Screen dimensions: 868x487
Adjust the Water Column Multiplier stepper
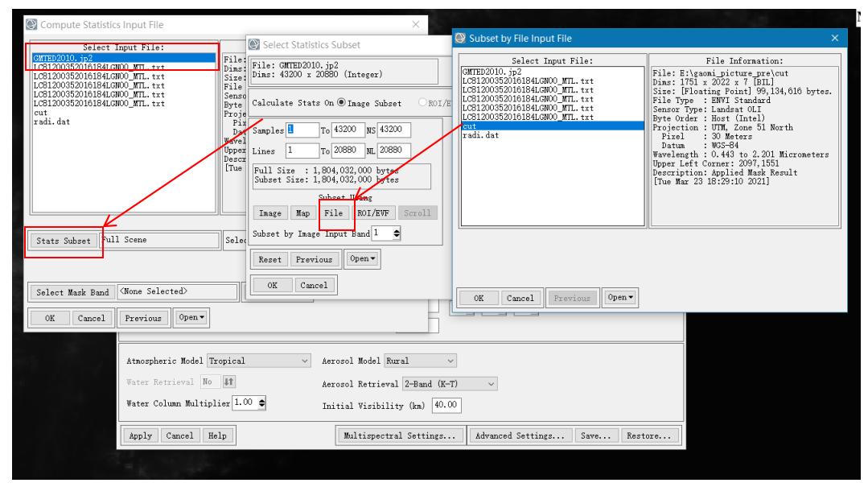click(261, 402)
